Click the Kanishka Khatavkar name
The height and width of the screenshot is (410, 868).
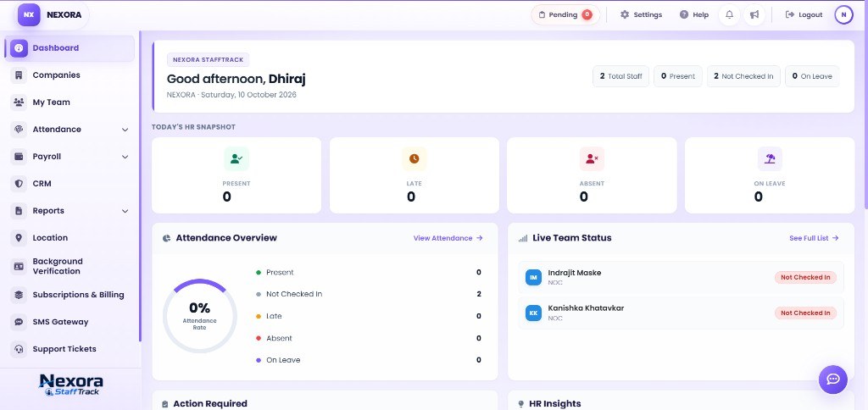click(x=586, y=308)
